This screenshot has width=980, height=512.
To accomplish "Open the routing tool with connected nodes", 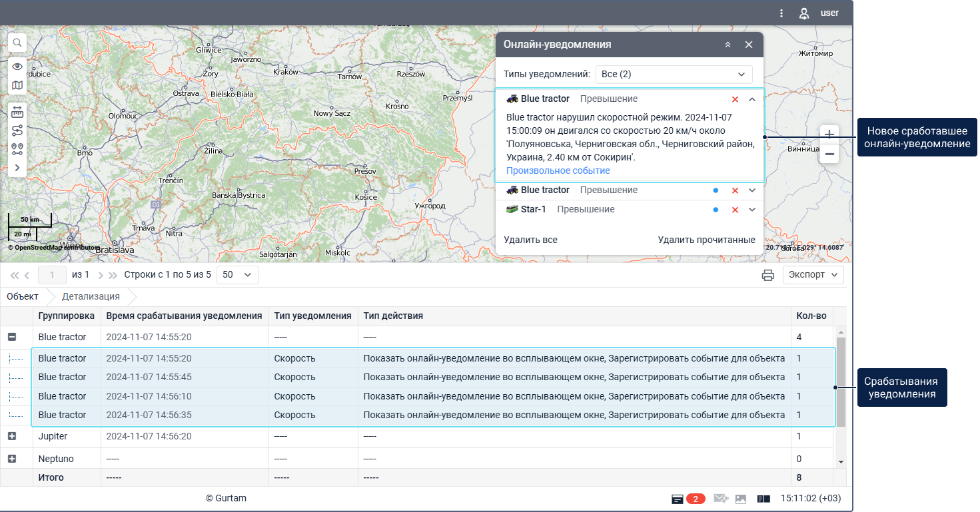I will click(x=17, y=130).
